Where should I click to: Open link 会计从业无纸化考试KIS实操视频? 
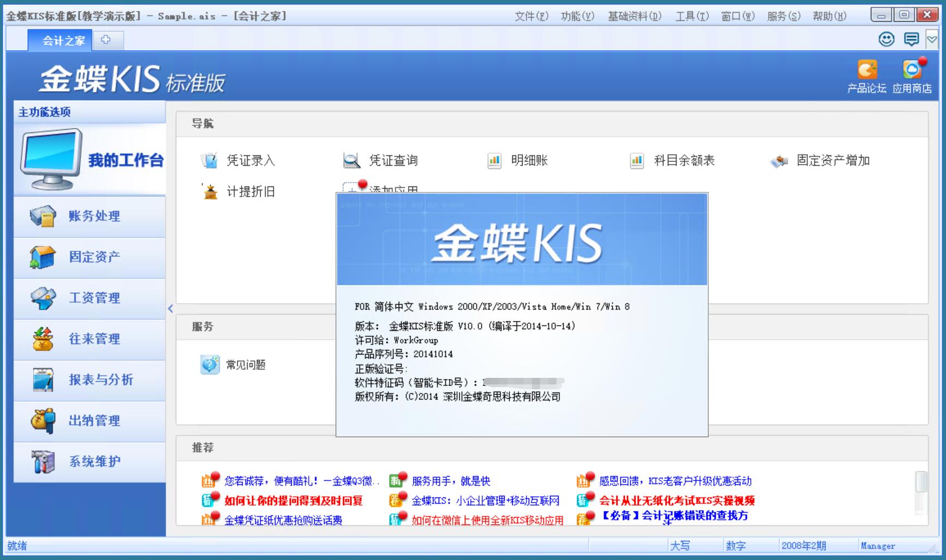(x=677, y=501)
